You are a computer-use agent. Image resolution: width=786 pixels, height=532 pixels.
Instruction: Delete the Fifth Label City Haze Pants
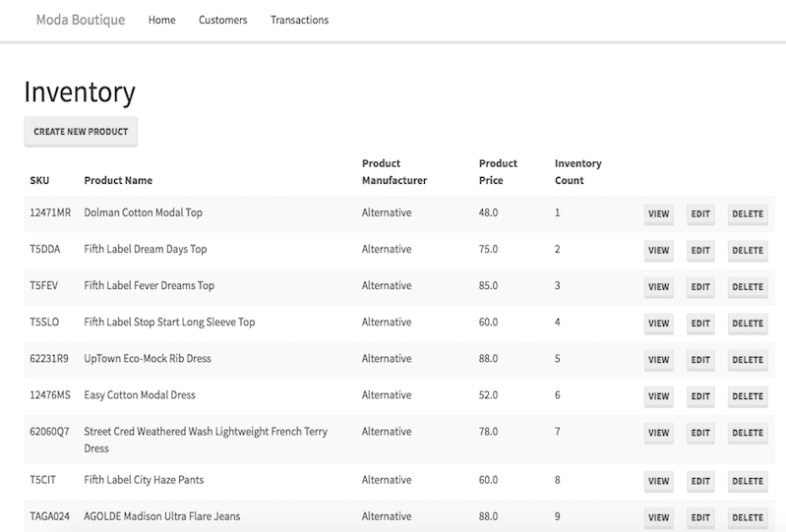(x=748, y=481)
